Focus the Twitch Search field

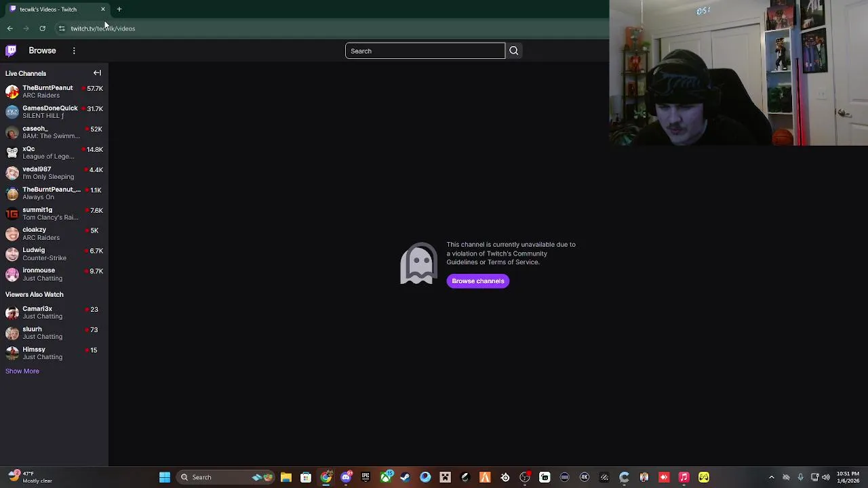(x=425, y=51)
